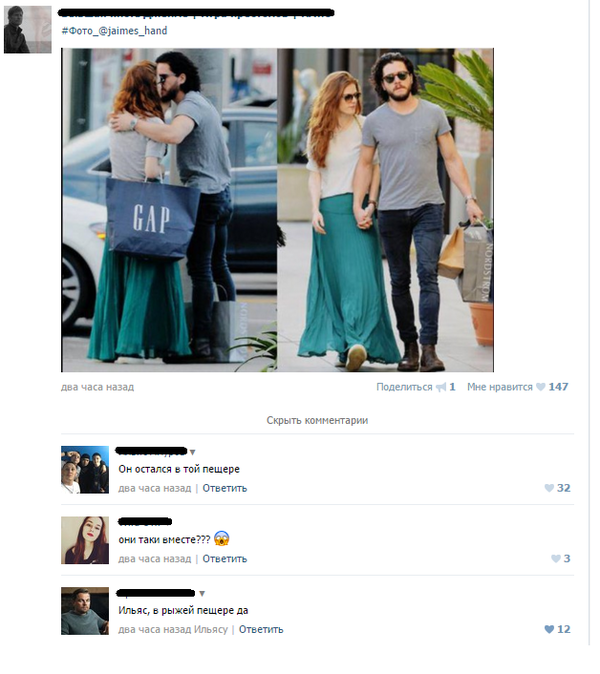This screenshot has height=674, width=600.
Task: Expand the arrow beside the third commenter's name
Action: (202, 593)
